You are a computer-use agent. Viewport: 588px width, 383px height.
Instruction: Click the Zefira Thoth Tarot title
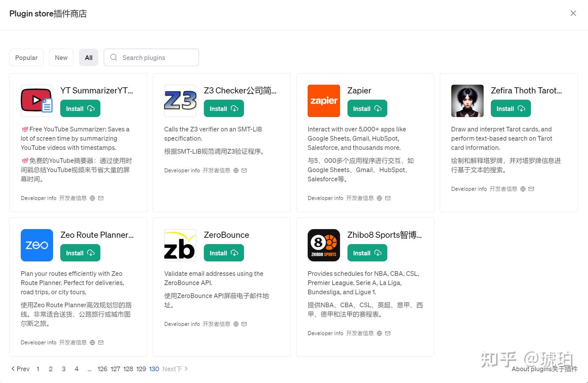526,91
